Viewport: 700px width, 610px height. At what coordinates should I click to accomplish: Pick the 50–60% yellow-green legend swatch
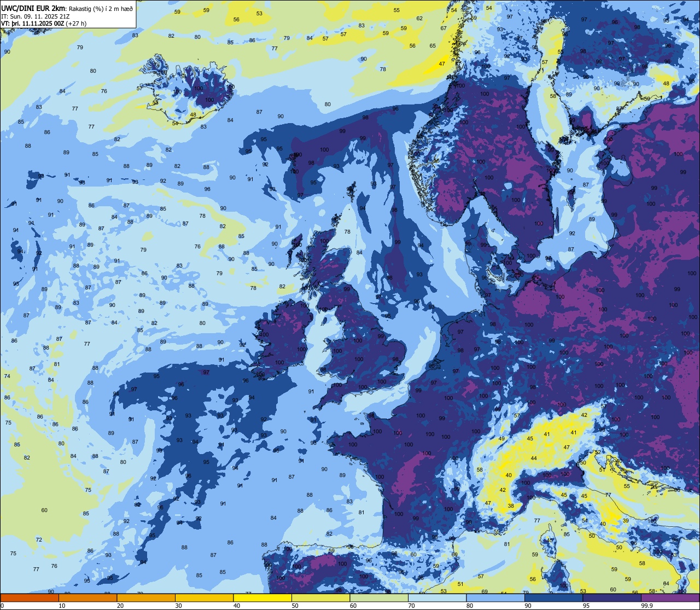(320, 597)
